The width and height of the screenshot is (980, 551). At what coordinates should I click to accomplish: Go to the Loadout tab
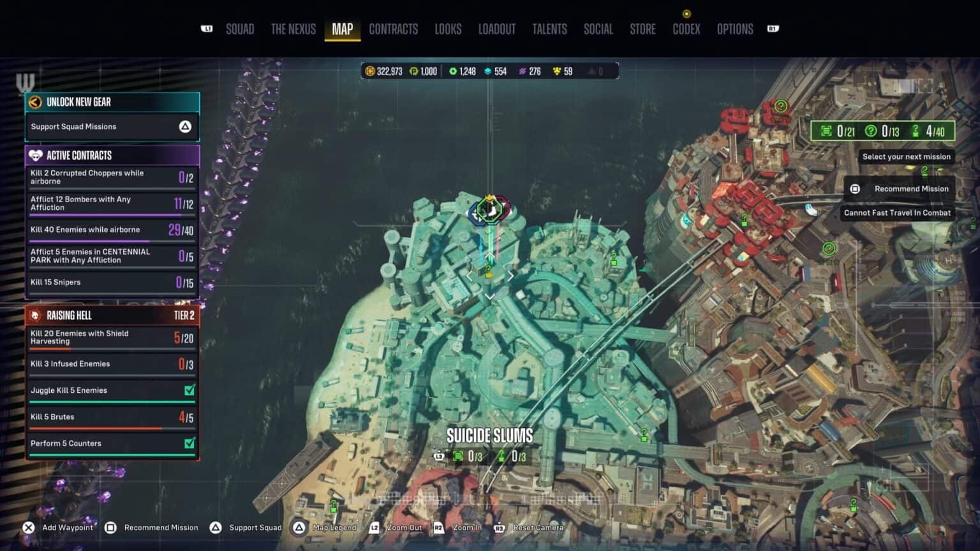[497, 29]
